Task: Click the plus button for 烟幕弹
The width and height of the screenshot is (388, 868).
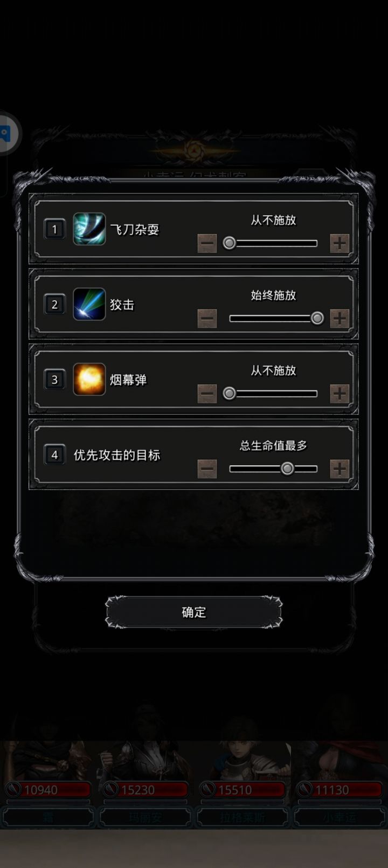Action: click(339, 394)
